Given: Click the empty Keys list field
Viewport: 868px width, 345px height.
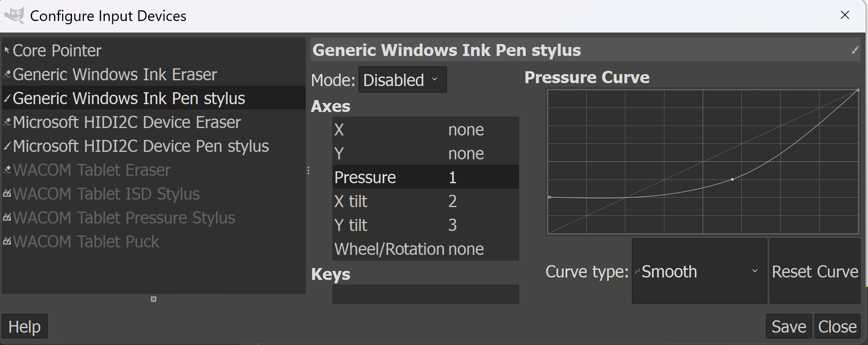Looking at the screenshot, I should coord(425,294).
